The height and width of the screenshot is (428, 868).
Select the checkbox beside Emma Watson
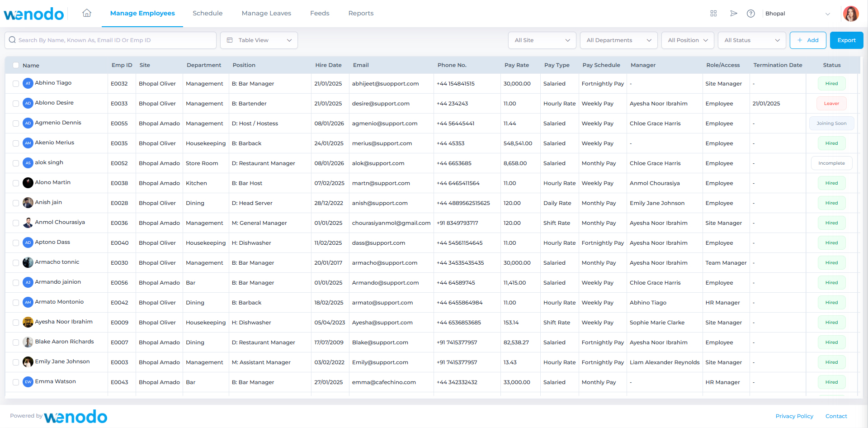coord(16,382)
